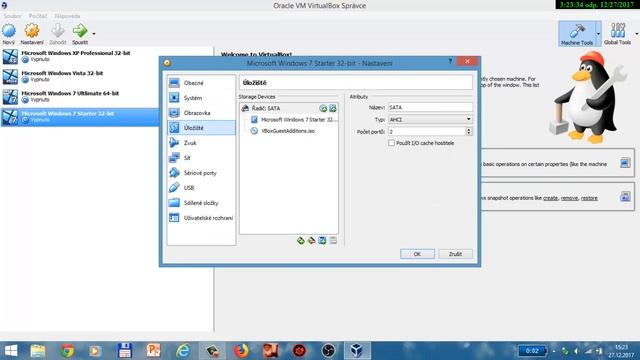The height and width of the screenshot is (360, 640).
Task: Click the Zahodit toolbar icon
Action: point(58,31)
